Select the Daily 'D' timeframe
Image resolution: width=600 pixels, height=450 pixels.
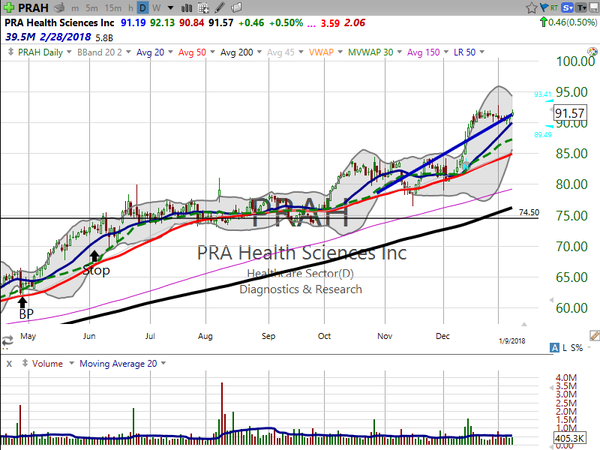[143, 8]
